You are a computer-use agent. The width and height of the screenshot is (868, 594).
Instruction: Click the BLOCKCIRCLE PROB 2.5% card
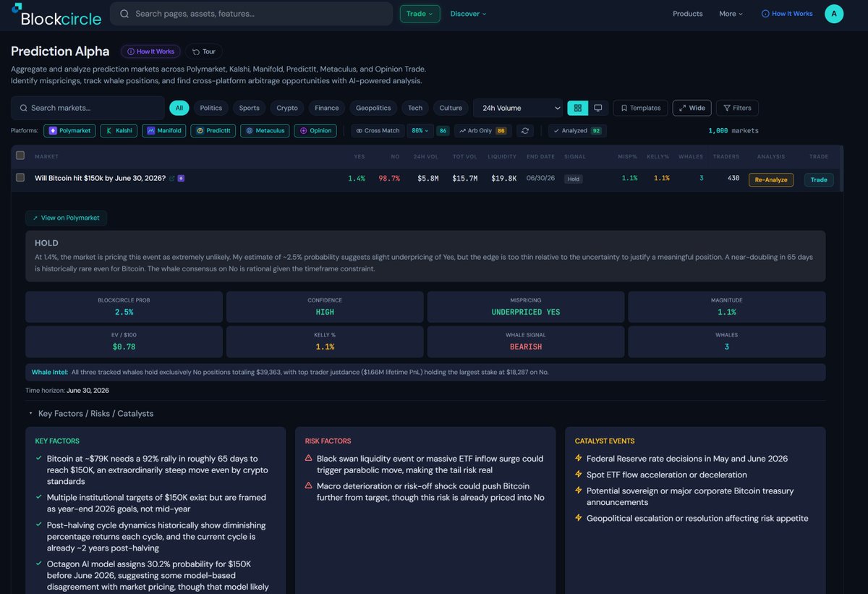124,307
